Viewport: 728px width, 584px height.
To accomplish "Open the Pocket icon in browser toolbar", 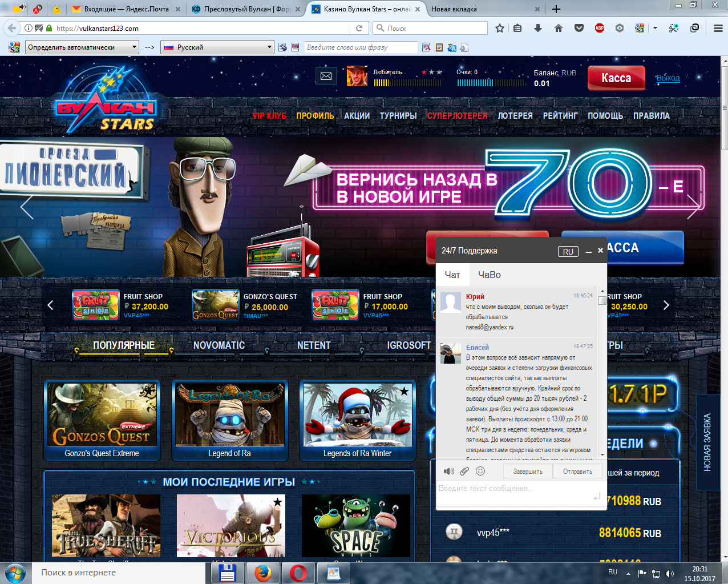I will 579,28.
